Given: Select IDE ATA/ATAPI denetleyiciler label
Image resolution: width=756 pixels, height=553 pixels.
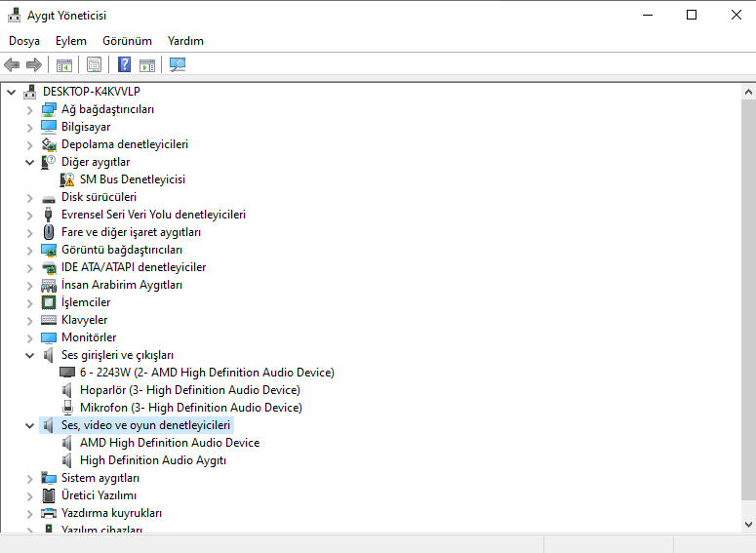Looking at the screenshot, I should 134,267.
